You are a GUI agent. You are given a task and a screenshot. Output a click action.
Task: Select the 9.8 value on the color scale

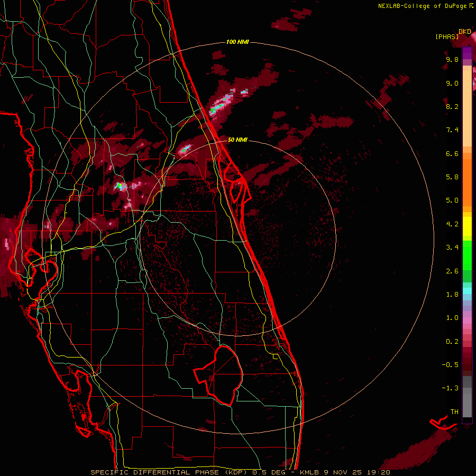452,59
